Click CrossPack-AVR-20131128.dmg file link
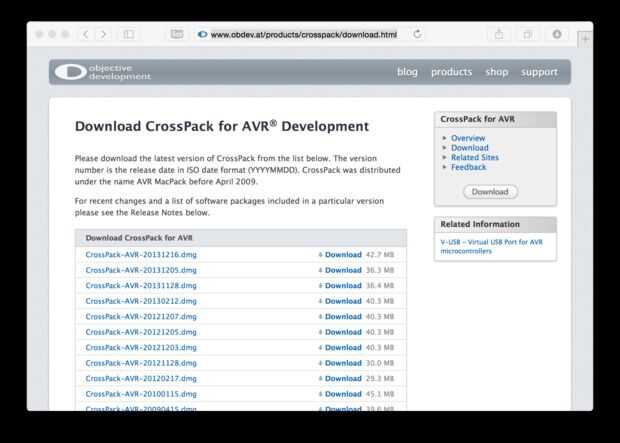Image resolution: width=620 pixels, height=443 pixels. (x=141, y=286)
